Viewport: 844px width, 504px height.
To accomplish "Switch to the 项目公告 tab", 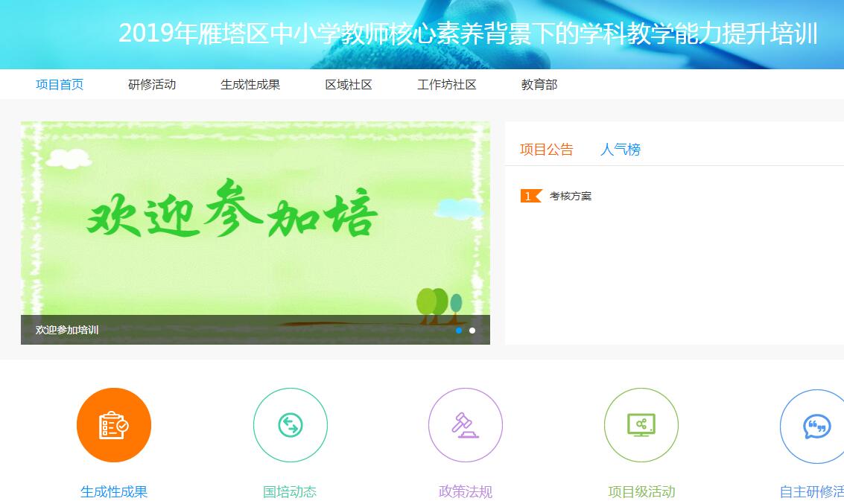I will (x=546, y=149).
